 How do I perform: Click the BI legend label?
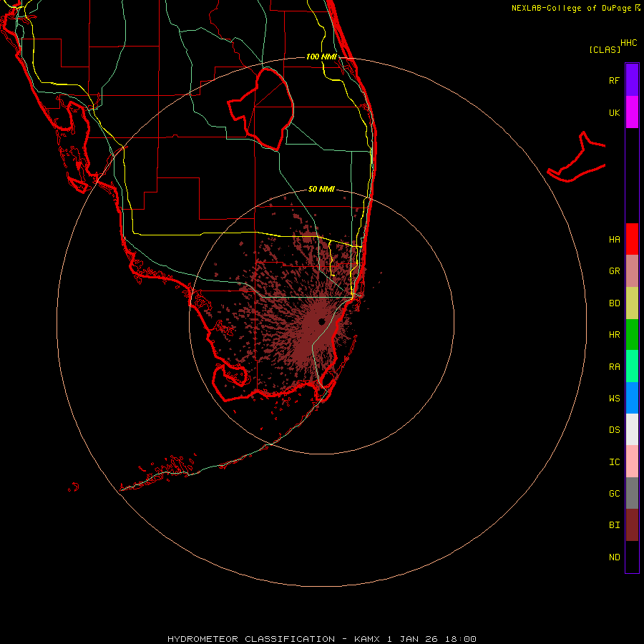click(614, 525)
